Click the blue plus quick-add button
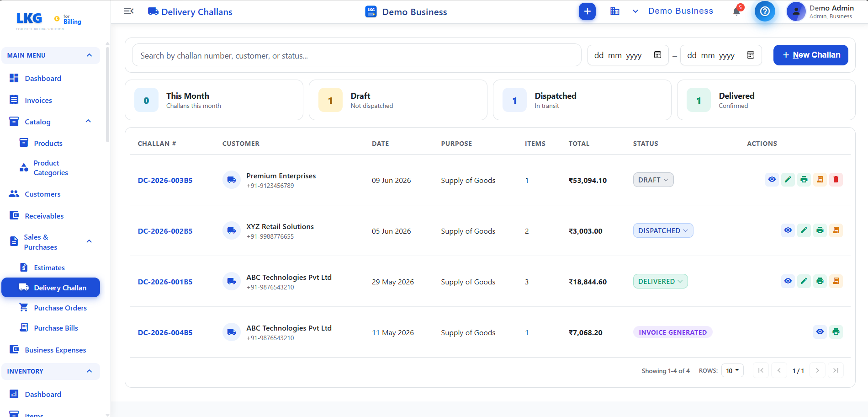 pyautogui.click(x=587, y=11)
